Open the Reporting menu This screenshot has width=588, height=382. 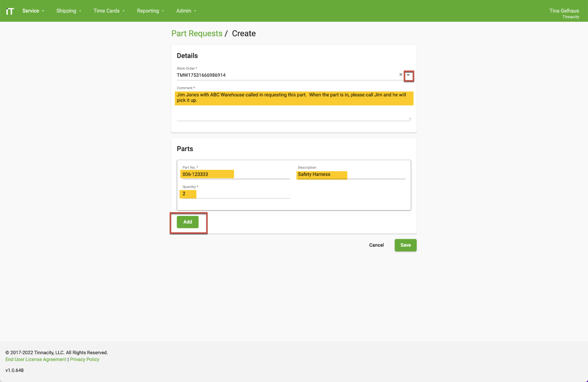tap(150, 11)
